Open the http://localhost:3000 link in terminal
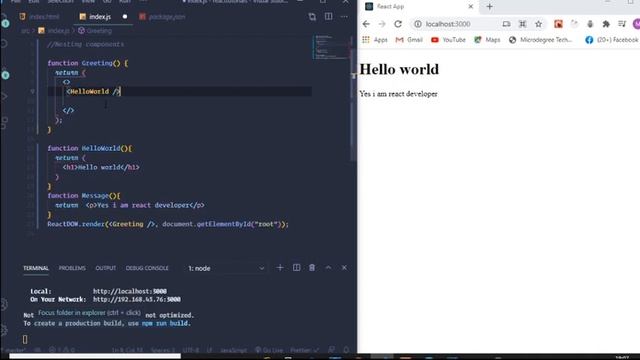640x360 pixels. [130, 291]
